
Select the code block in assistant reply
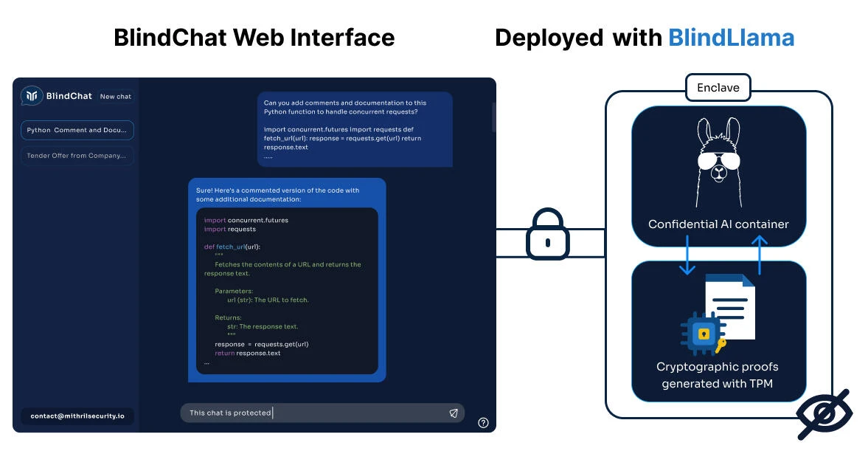[287, 291]
